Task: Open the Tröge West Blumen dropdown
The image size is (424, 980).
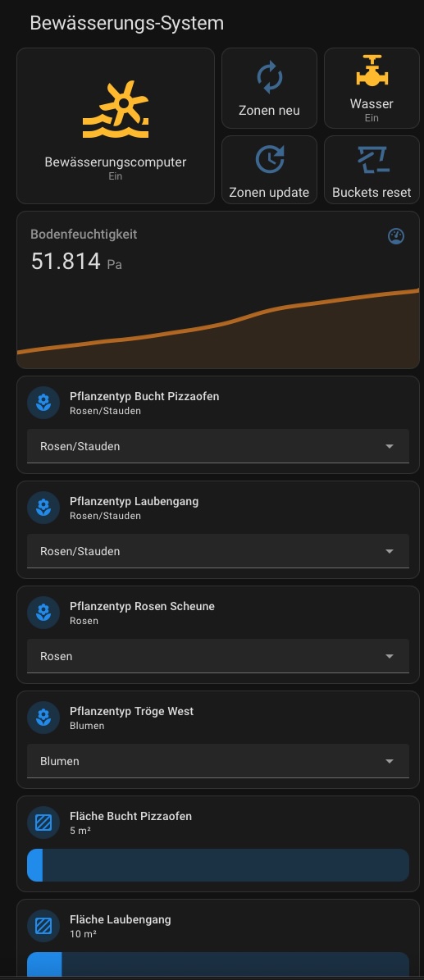Action: [x=218, y=761]
